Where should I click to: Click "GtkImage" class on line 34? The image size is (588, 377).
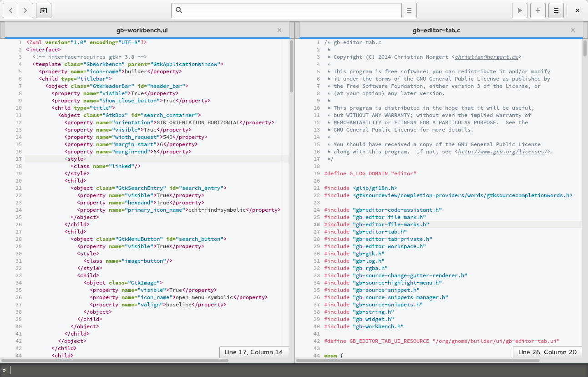[145, 283]
